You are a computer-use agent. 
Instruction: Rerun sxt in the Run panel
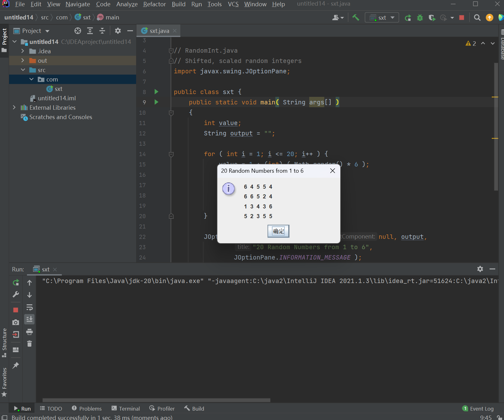[16, 282]
